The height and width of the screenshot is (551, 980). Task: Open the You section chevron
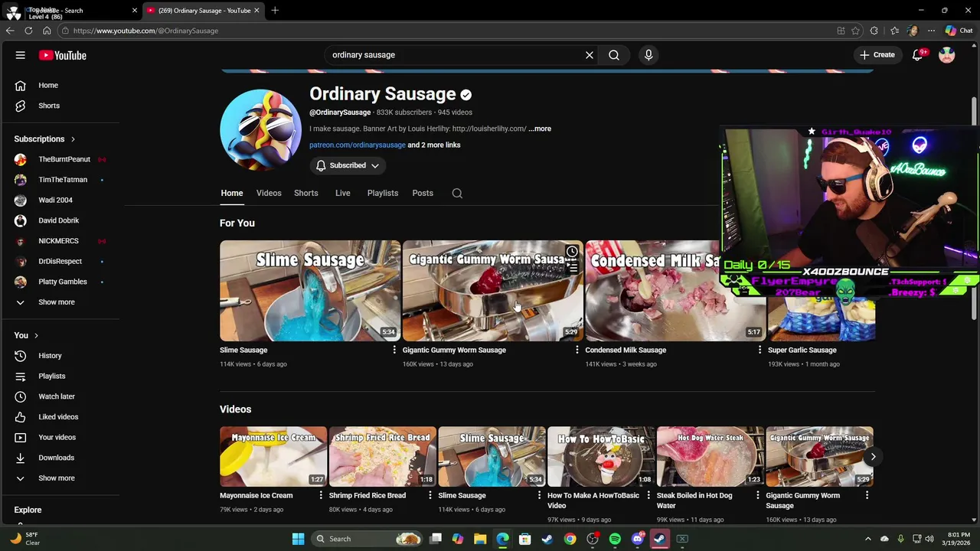click(x=36, y=336)
